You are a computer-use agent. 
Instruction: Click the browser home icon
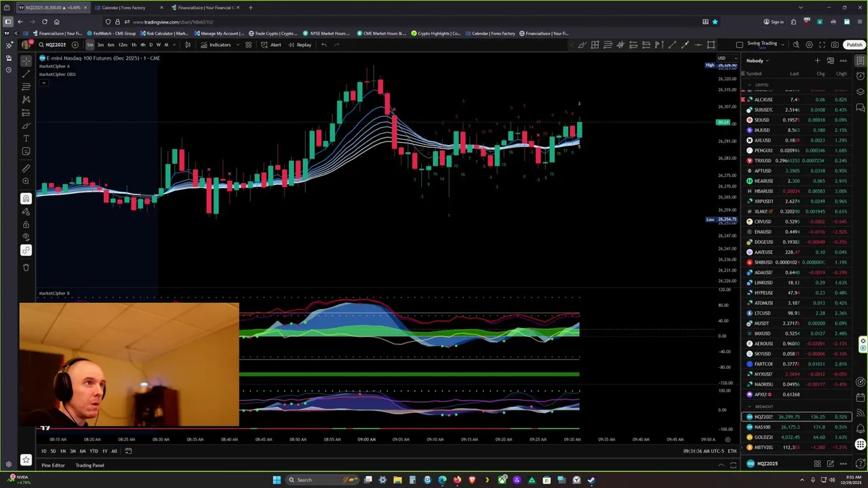point(57,22)
